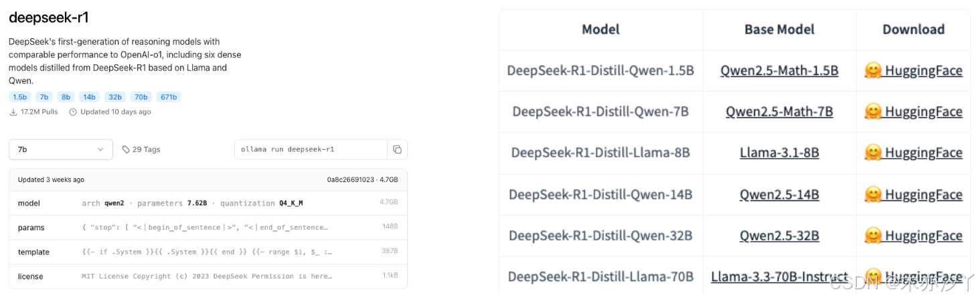
Task: Click the 1.1kB size of license
Action: click(390, 276)
